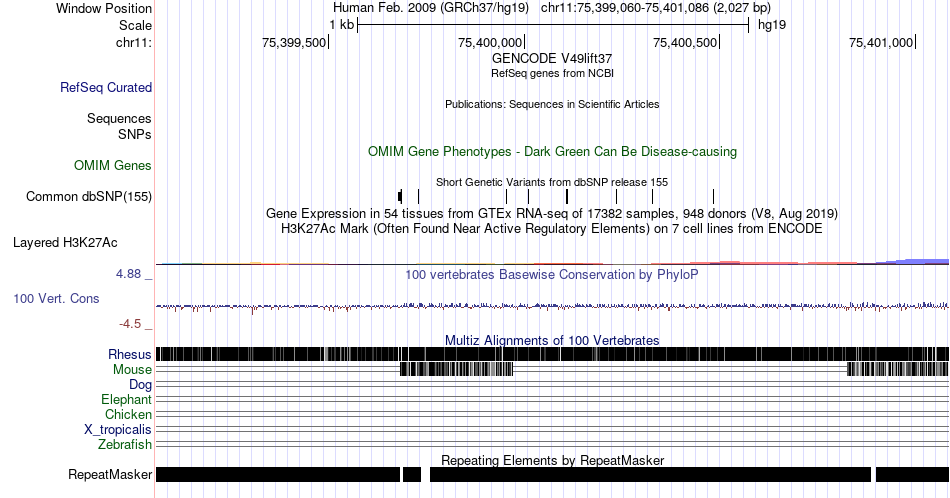This screenshot has height=498, width=950.
Task: Click the GENCODE V49lift37 track title
Action: click(x=552, y=59)
